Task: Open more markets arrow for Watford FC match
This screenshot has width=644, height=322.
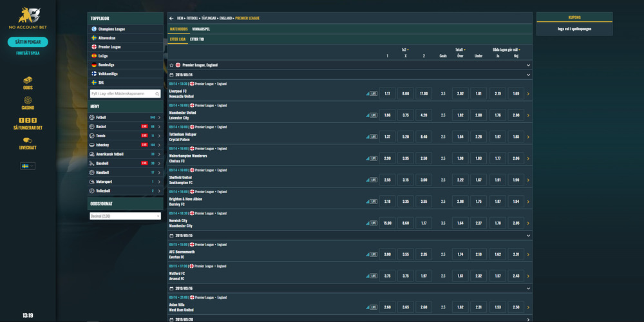Action: tap(528, 276)
